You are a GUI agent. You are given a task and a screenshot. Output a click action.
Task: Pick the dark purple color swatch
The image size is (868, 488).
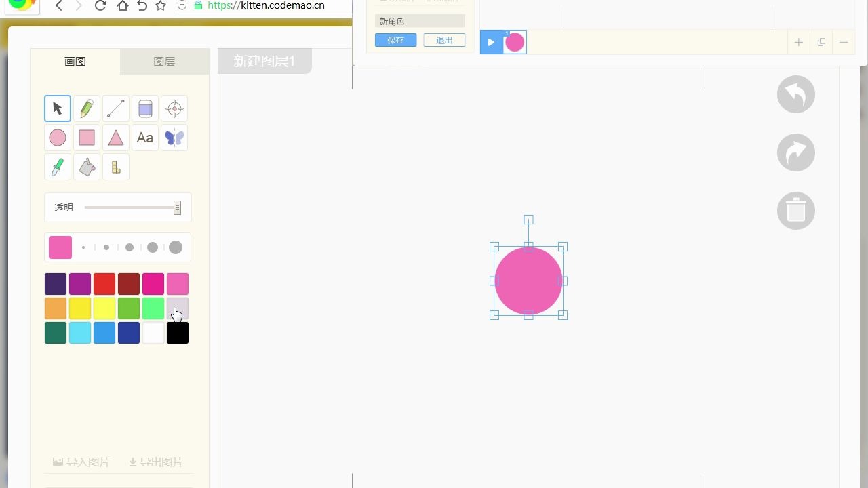coord(56,284)
